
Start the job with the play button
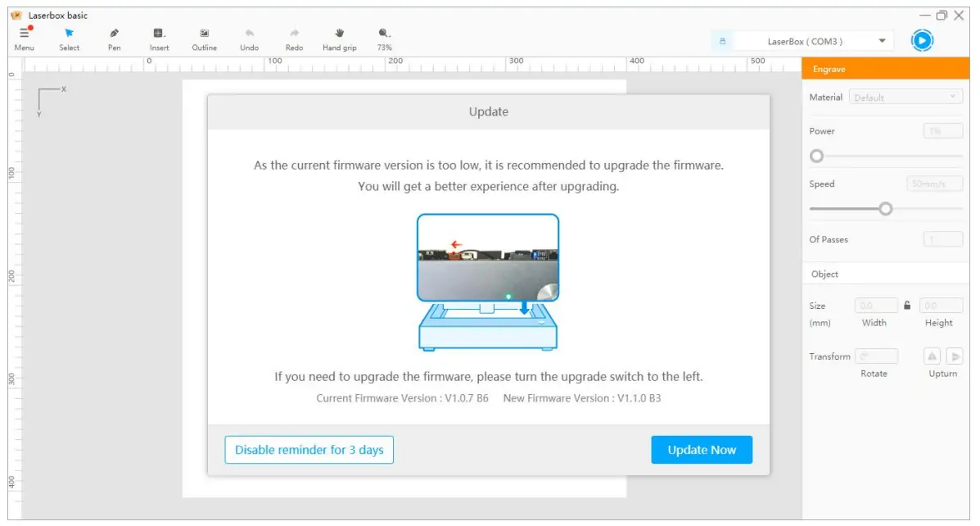[922, 41]
